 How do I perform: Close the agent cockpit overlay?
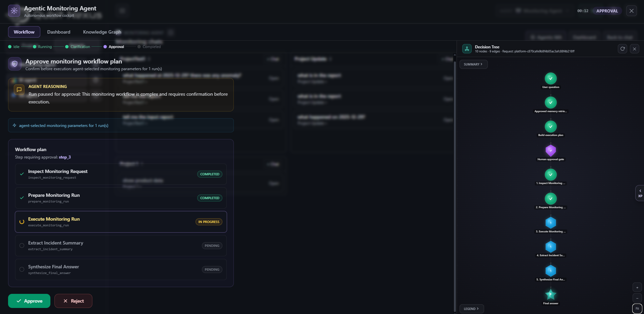click(632, 11)
